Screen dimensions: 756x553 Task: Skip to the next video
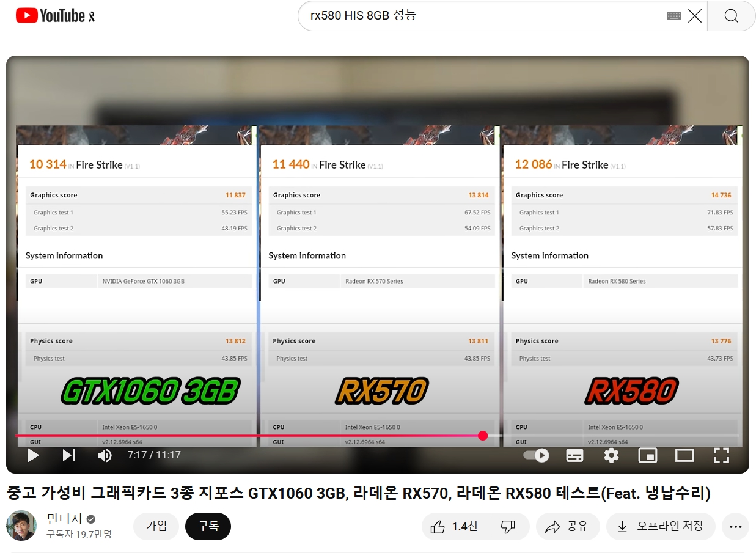[x=69, y=455]
